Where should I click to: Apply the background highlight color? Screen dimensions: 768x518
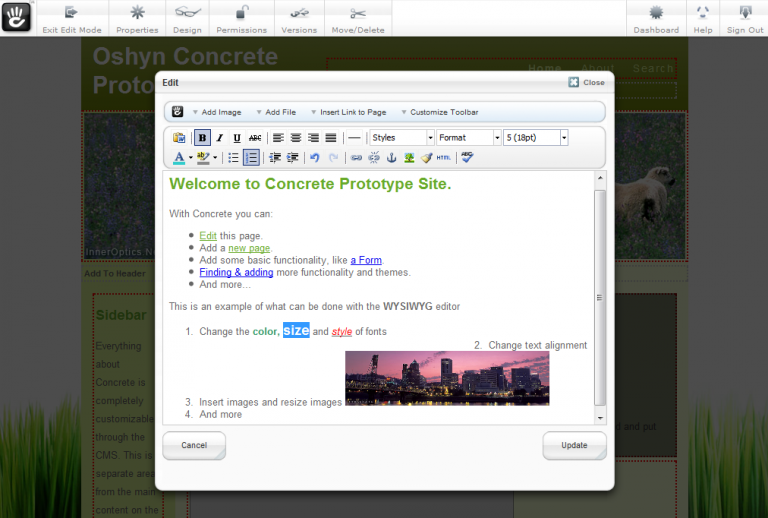pyautogui.click(x=203, y=158)
